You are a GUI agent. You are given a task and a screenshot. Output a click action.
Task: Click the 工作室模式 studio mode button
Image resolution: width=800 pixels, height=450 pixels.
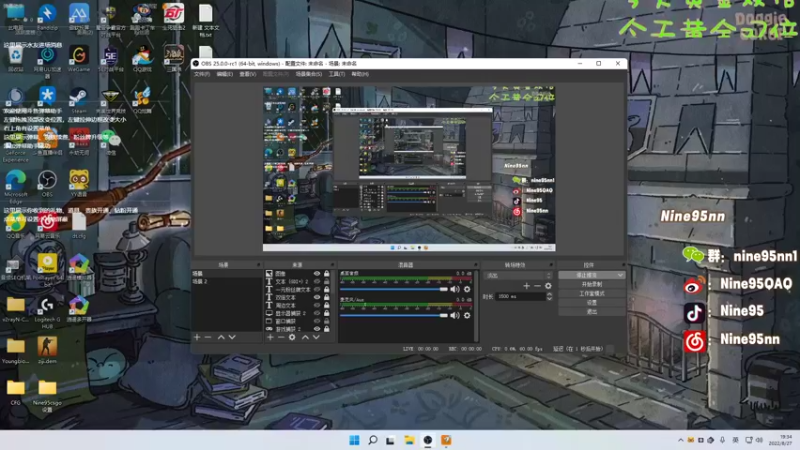(x=591, y=293)
